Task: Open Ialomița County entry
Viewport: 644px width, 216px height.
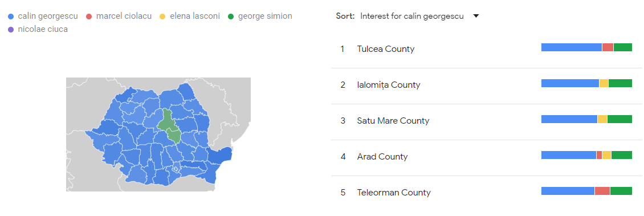Action: (x=486, y=85)
